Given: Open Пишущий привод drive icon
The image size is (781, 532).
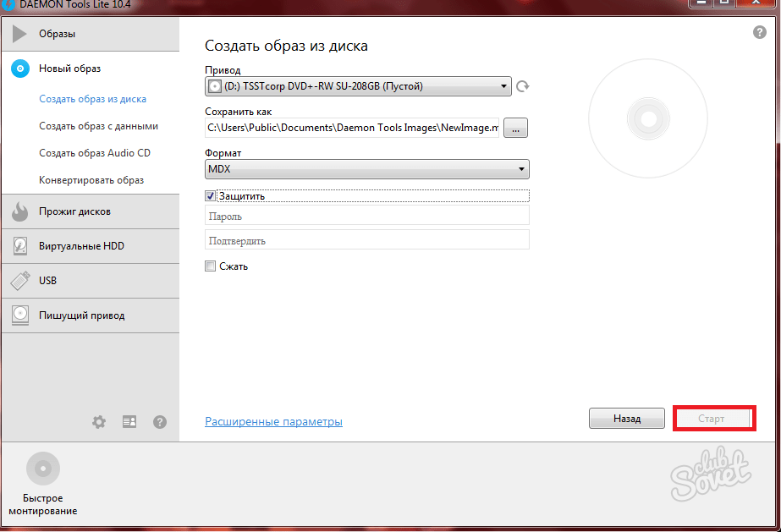Looking at the screenshot, I should 20,315.
